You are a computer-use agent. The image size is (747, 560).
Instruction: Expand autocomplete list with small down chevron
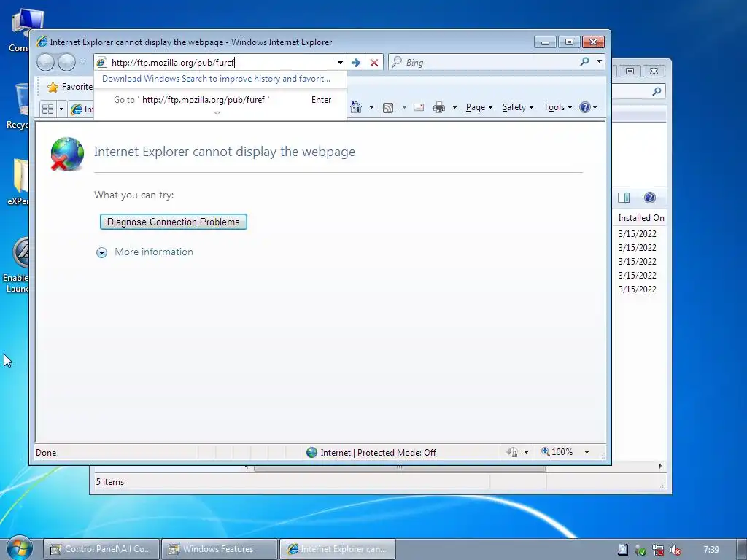pyautogui.click(x=217, y=113)
